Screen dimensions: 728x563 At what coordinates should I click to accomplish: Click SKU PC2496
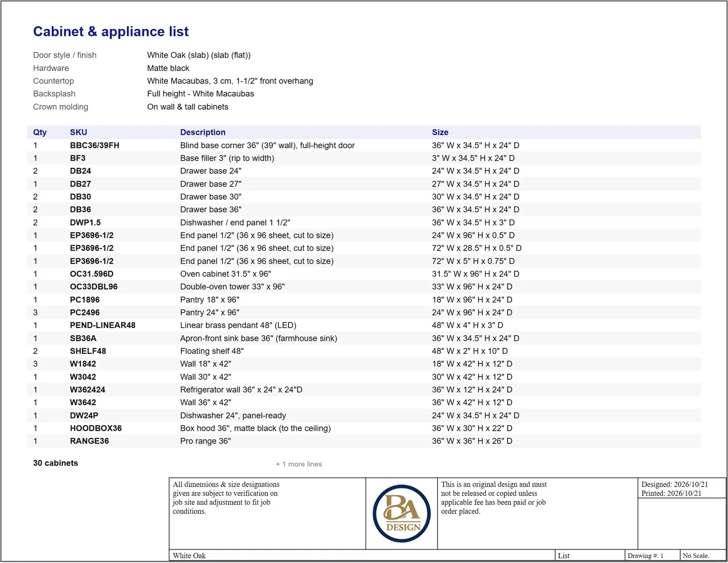pyautogui.click(x=85, y=313)
